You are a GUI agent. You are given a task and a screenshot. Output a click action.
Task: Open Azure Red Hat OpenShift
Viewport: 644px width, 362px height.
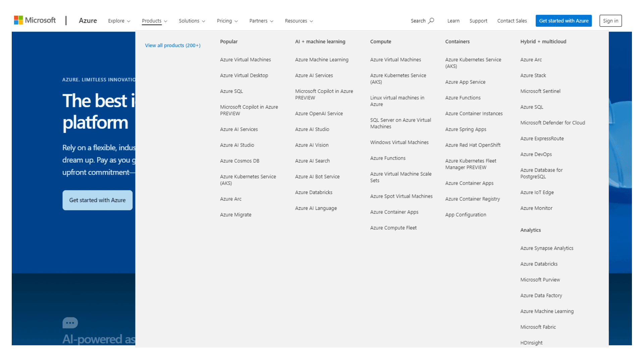click(473, 145)
